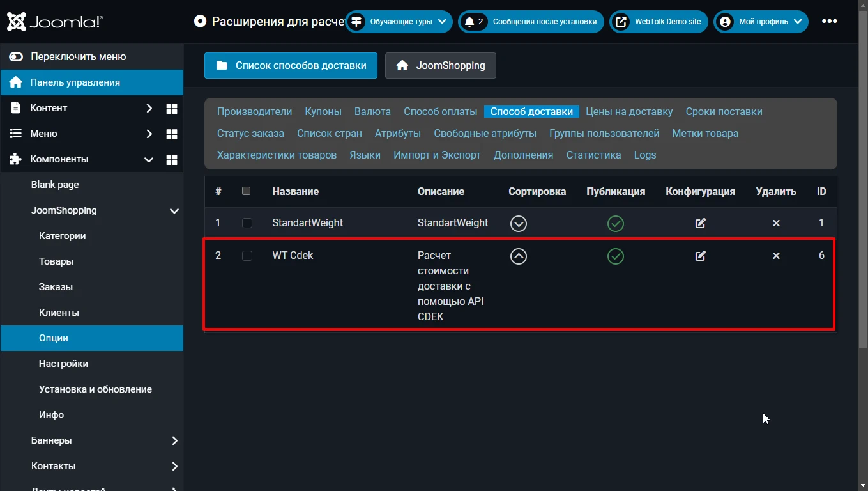Image resolution: width=868 pixels, height=491 pixels.
Task: Expand the Контент menu chevron
Action: pyautogui.click(x=149, y=108)
